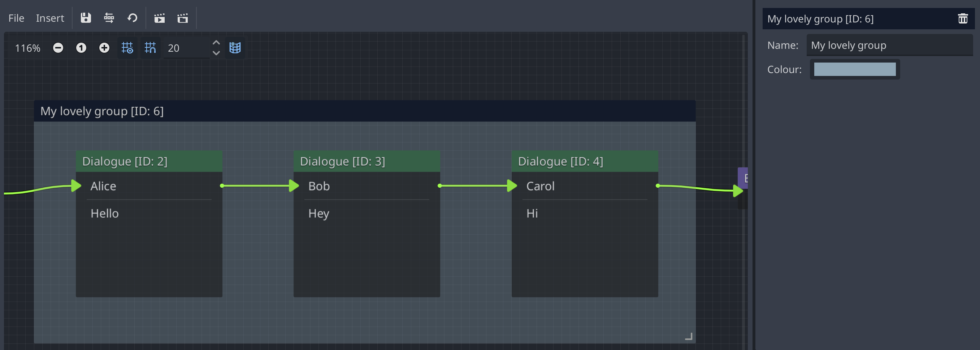
Task: Toggle the connection snapping grid icon
Action: pos(150,48)
